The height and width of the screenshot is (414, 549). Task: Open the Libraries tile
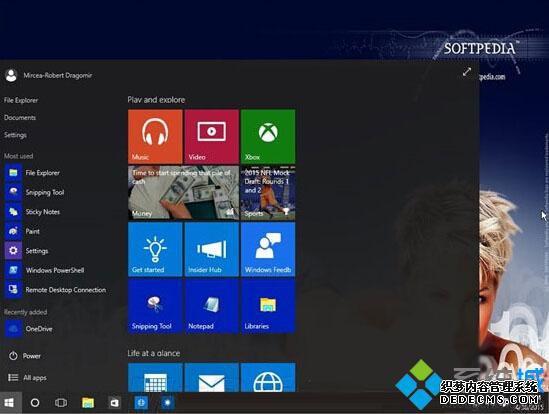coord(268,306)
